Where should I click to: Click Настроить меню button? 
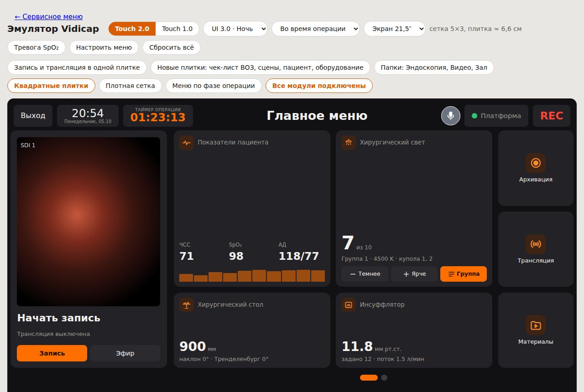pos(104,47)
